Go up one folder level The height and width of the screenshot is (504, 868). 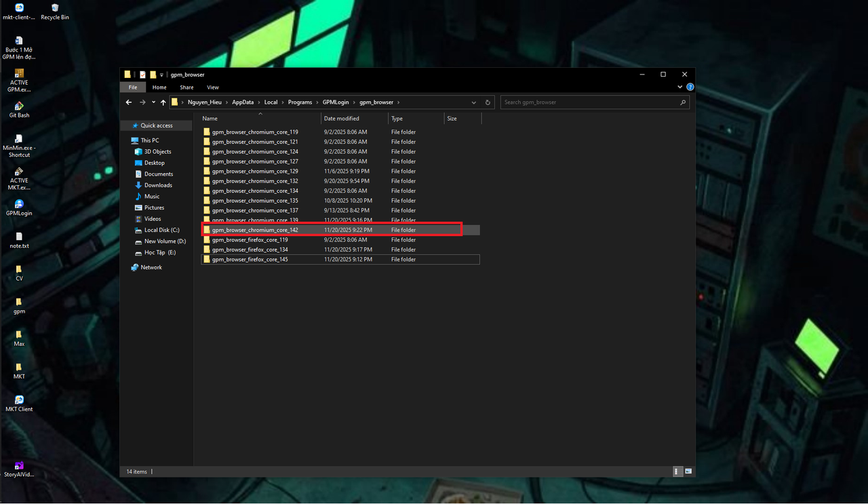pyautogui.click(x=163, y=102)
